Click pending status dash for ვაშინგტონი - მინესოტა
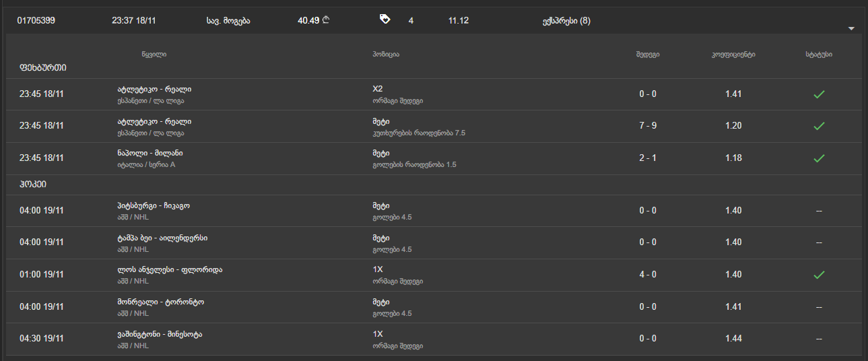The height and width of the screenshot is (361, 868). pos(819,339)
